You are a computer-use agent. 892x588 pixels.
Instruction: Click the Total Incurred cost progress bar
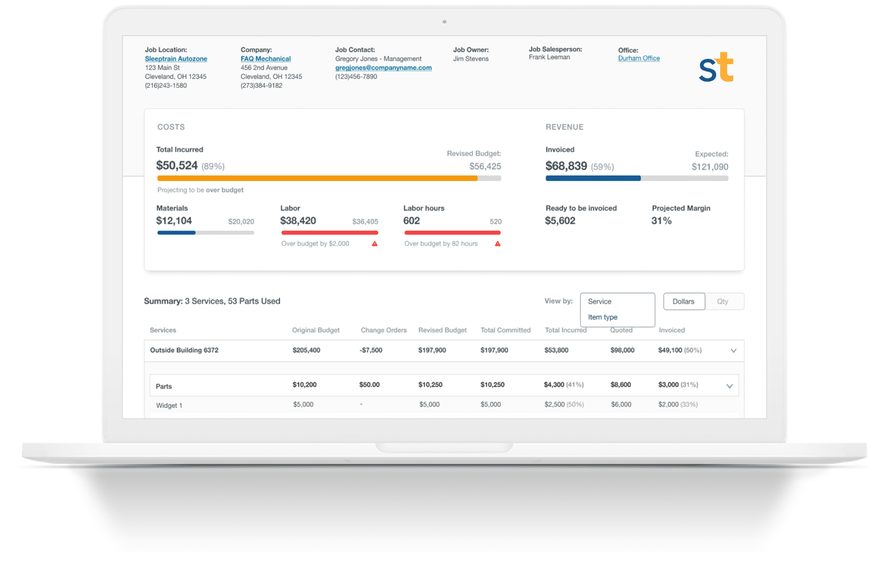pos(328,178)
